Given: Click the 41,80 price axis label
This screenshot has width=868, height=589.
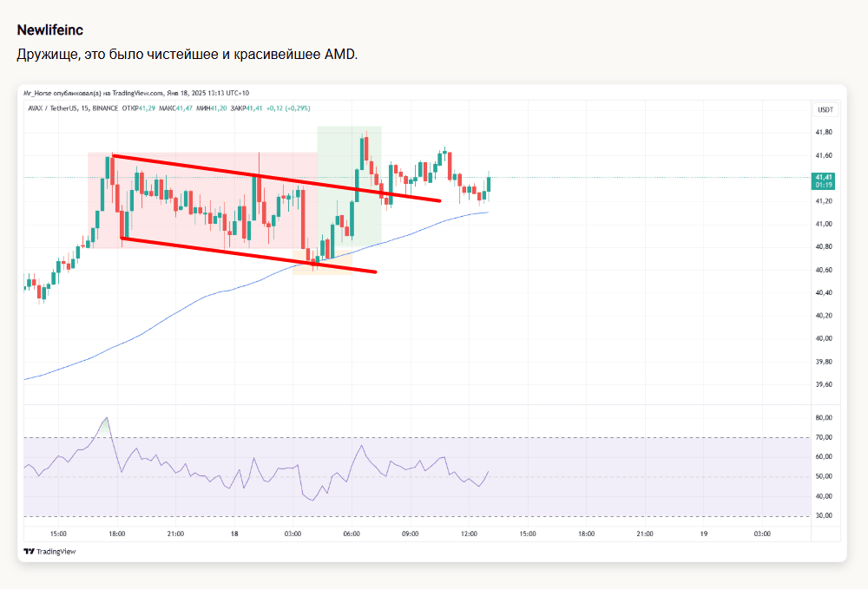Looking at the screenshot, I should [824, 133].
